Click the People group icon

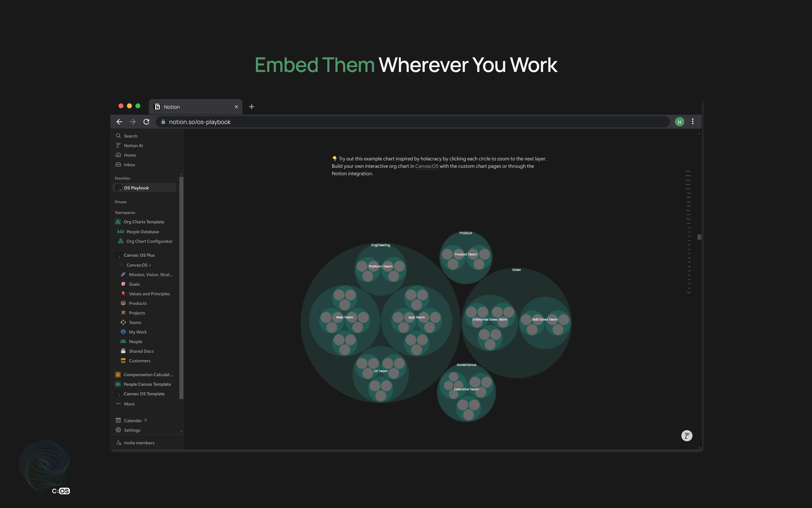(123, 341)
